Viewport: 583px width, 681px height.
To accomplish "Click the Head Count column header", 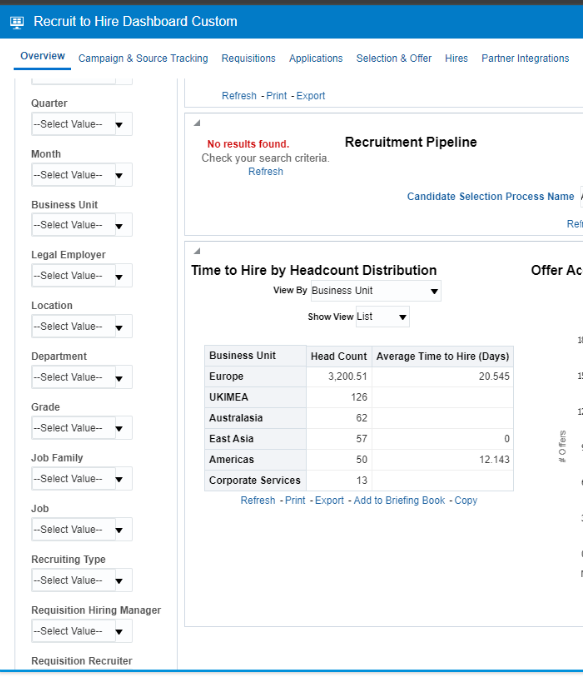I will coord(339,356).
